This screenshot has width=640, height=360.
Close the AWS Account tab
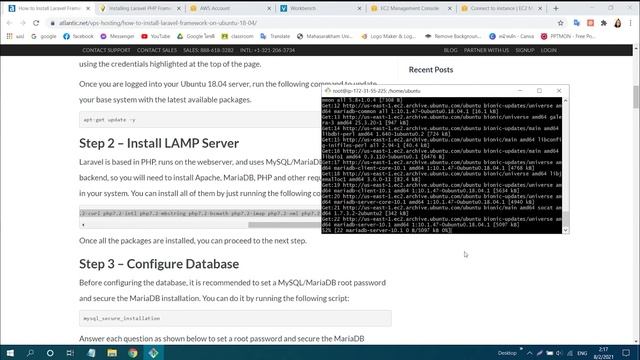pos(269,8)
